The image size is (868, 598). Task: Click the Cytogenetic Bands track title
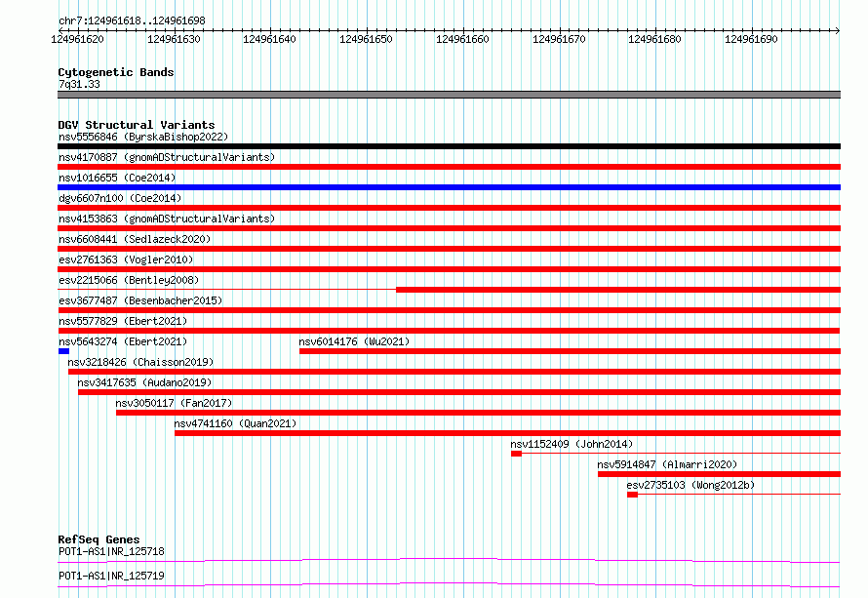(x=116, y=72)
